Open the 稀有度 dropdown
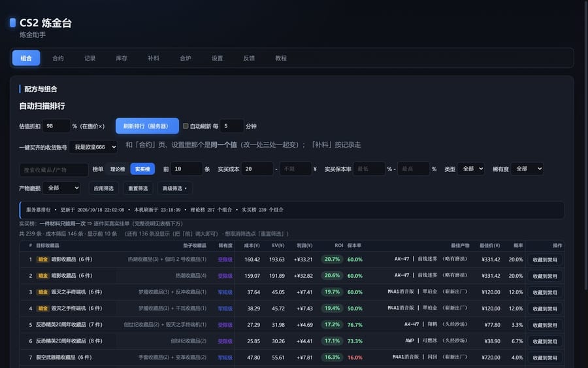This screenshot has width=588, height=368. [x=527, y=169]
